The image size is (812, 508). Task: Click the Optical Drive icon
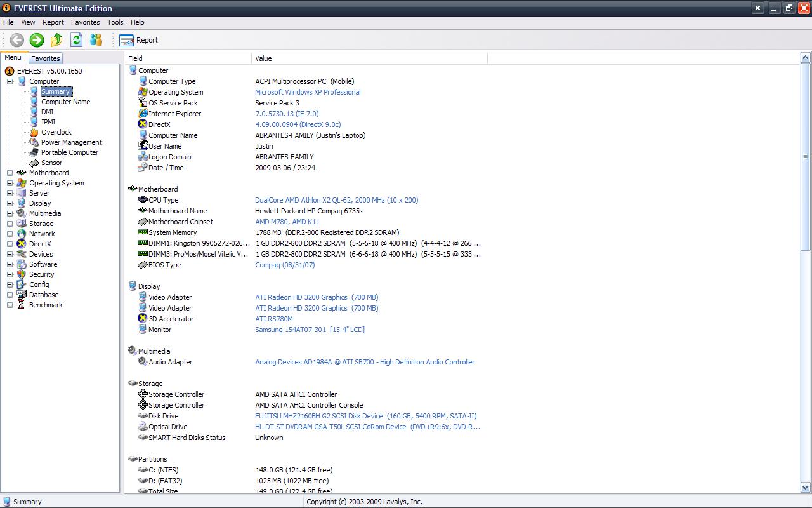[x=143, y=427]
